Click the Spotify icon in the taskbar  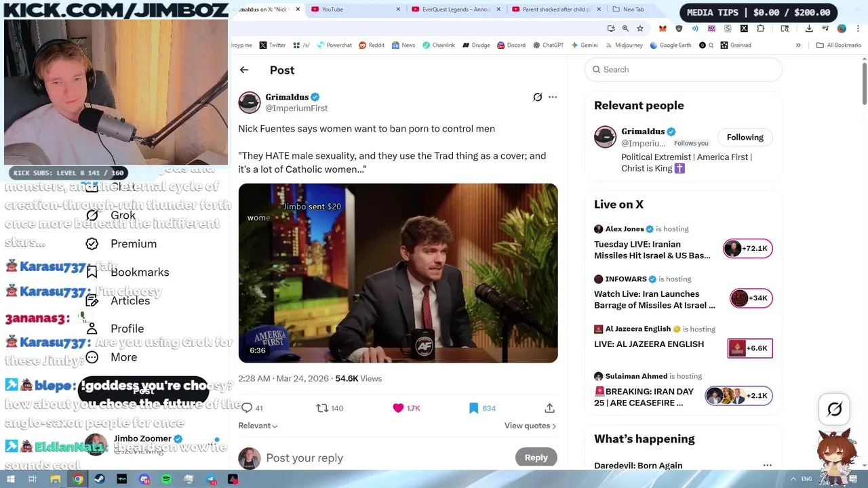[x=166, y=479]
